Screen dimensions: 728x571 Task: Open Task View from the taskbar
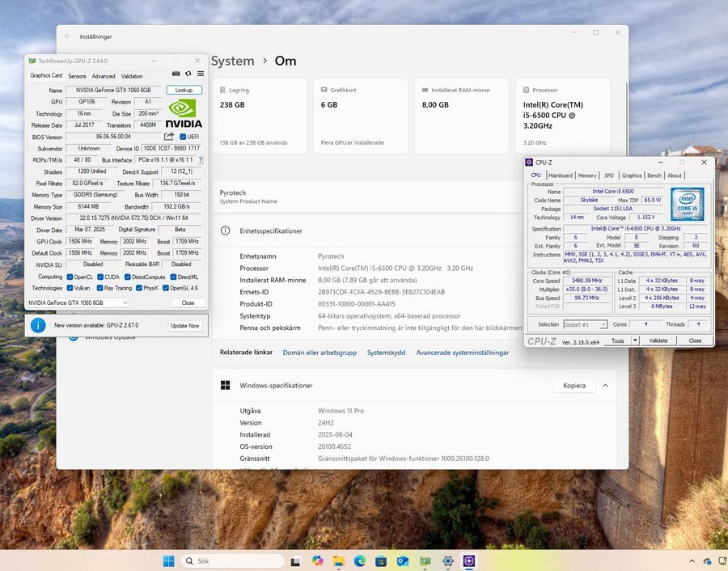(x=295, y=561)
